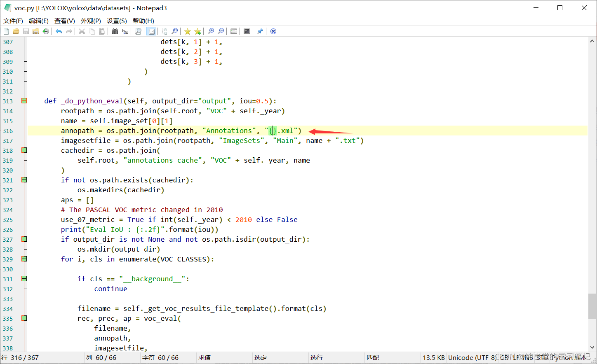Click the 字符 60 / 66 status entry
597x364 pixels.
(160, 357)
